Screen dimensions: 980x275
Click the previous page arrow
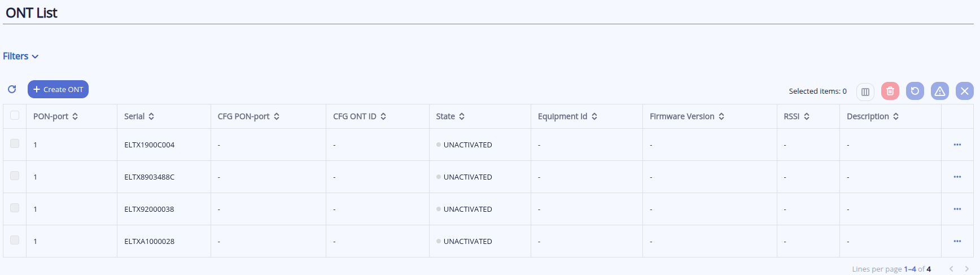click(951, 269)
